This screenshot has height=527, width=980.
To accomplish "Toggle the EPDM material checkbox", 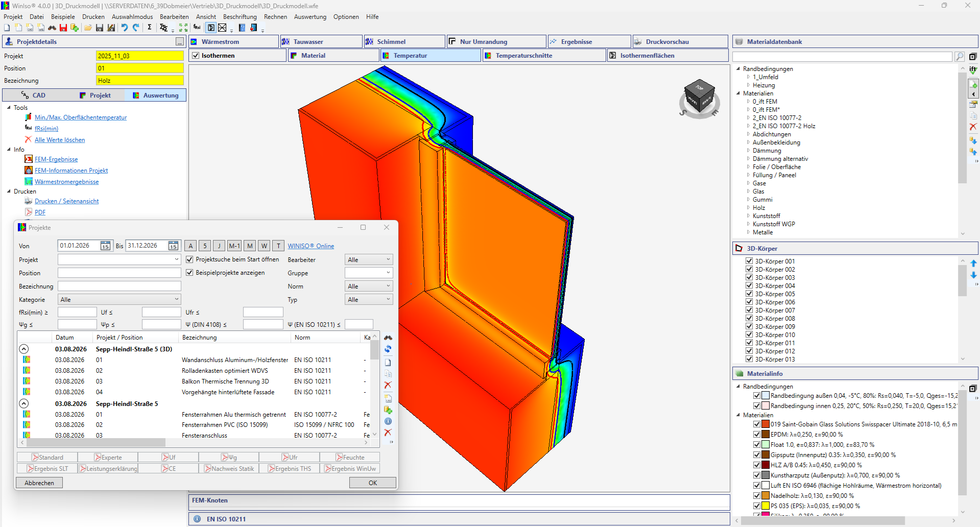I will point(757,435).
